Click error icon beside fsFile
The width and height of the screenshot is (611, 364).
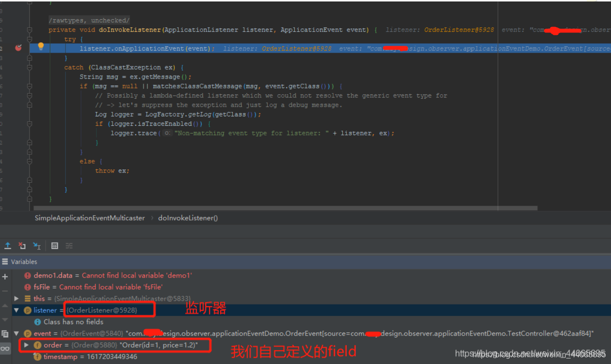point(28,287)
